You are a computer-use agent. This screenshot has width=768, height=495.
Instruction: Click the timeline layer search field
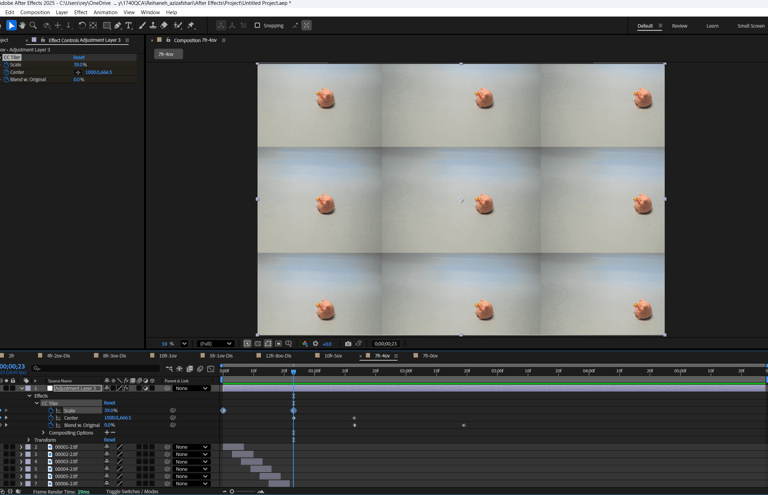pyautogui.click(x=96, y=369)
